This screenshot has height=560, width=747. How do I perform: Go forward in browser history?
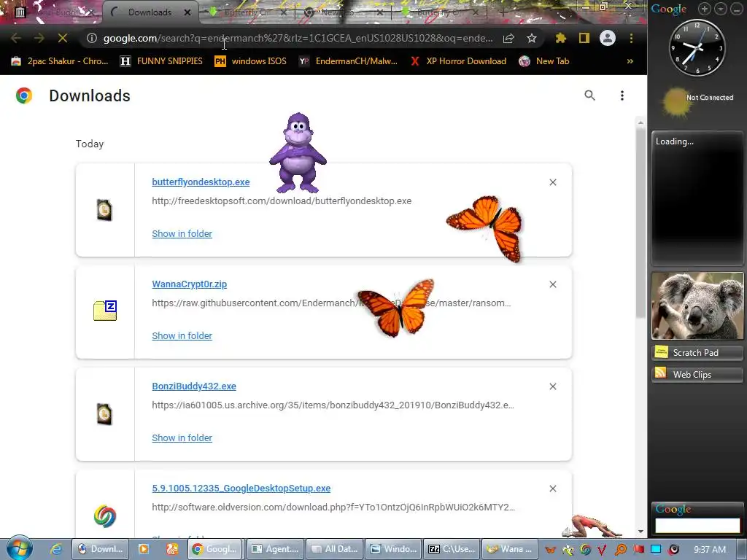click(39, 38)
